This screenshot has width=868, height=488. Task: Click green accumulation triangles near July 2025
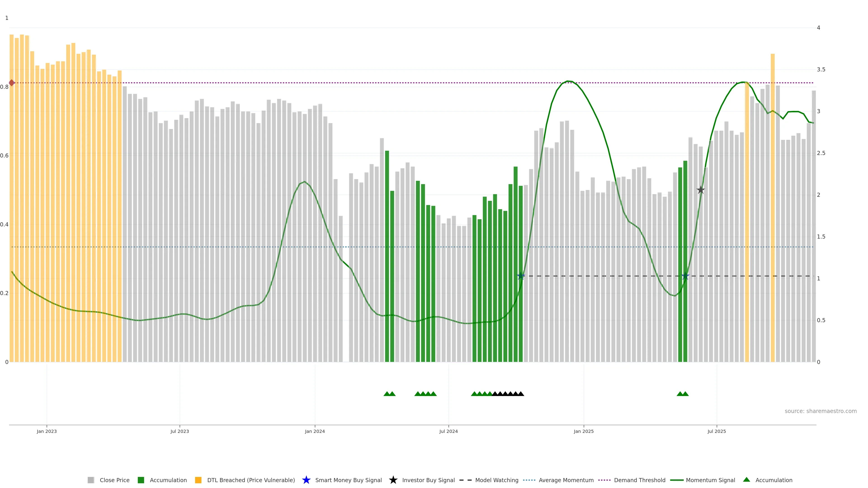click(683, 394)
